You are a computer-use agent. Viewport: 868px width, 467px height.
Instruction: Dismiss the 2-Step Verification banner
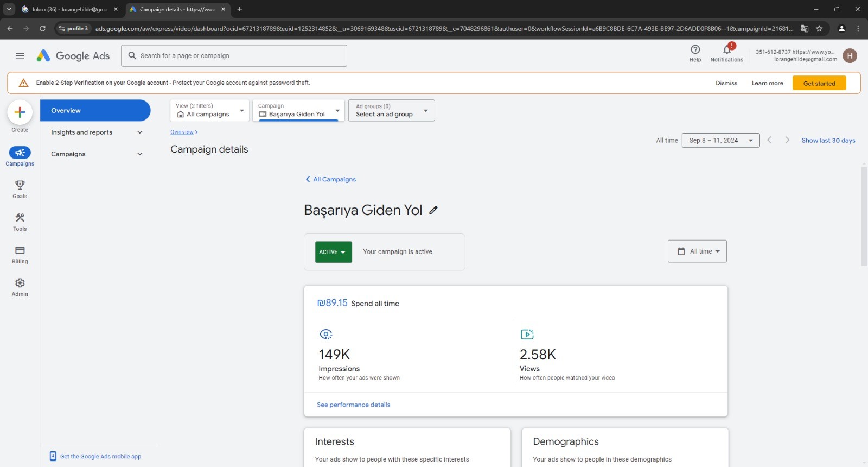tap(726, 83)
